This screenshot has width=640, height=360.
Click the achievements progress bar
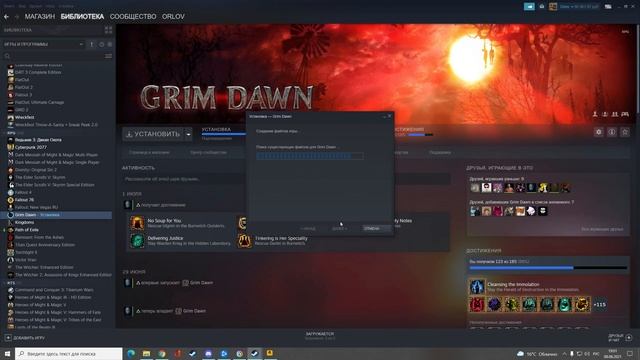tap(548, 268)
